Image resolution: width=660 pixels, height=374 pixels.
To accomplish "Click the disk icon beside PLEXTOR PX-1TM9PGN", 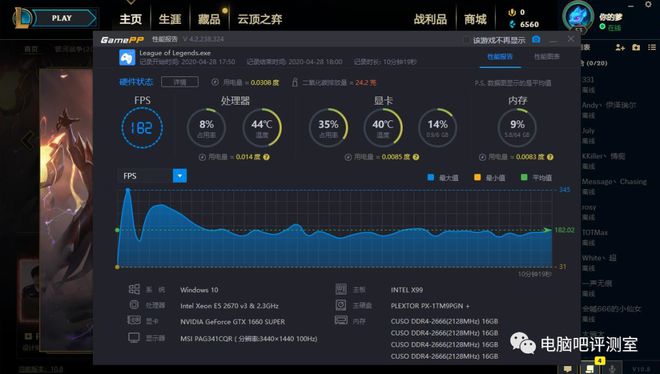I will click(x=341, y=305).
